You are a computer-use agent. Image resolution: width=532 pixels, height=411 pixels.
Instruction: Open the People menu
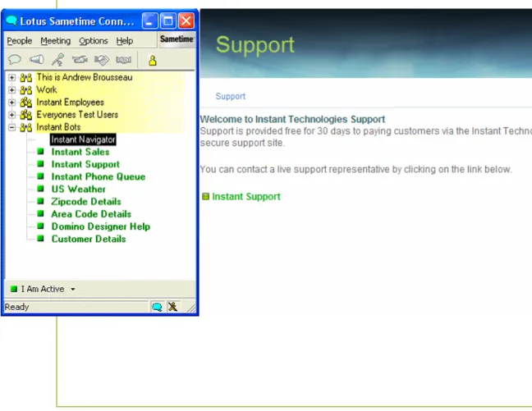pos(20,41)
